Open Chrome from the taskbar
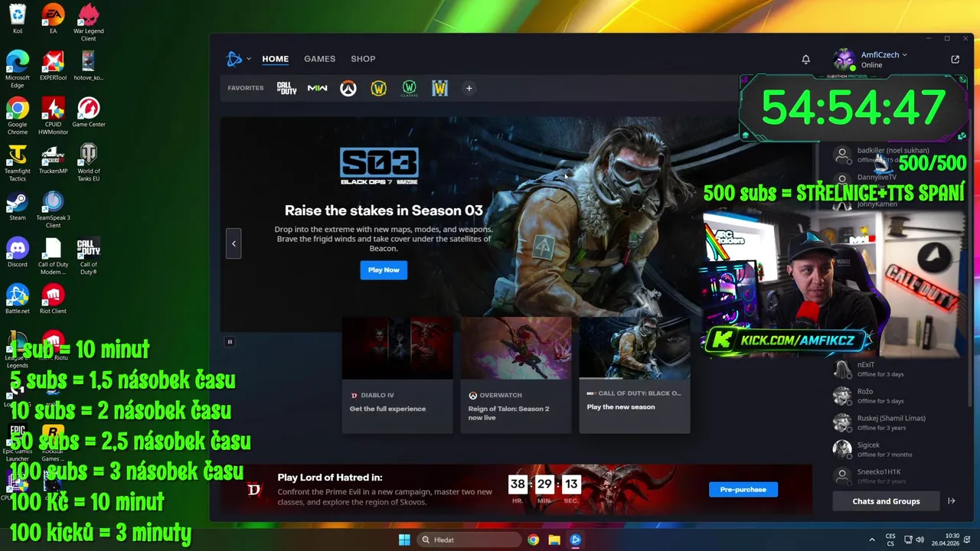 pyautogui.click(x=533, y=540)
